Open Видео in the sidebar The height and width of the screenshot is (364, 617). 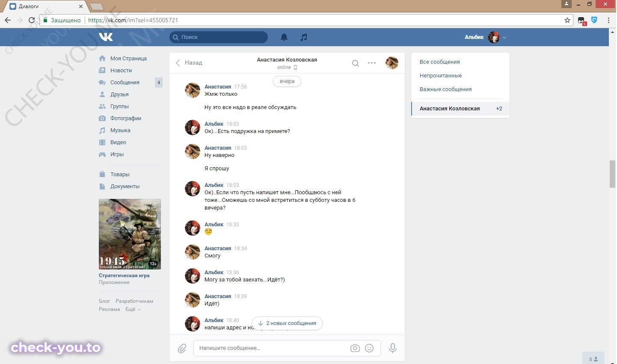118,142
